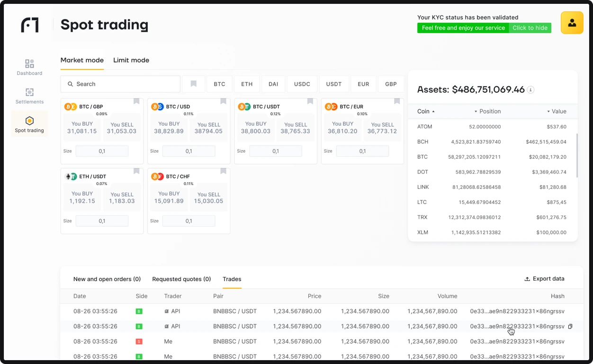Click the search magnifier icon
The width and height of the screenshot is (593, 364).
70,84
